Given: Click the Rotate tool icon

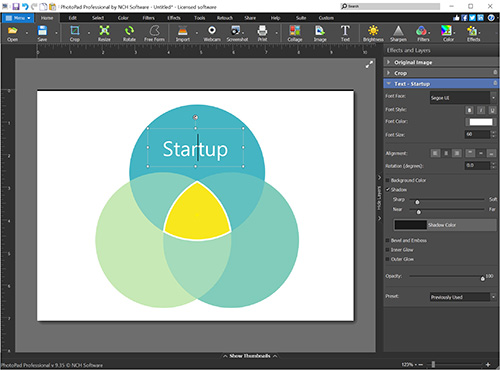Looking at the screenshot, I should coord(129,33).
